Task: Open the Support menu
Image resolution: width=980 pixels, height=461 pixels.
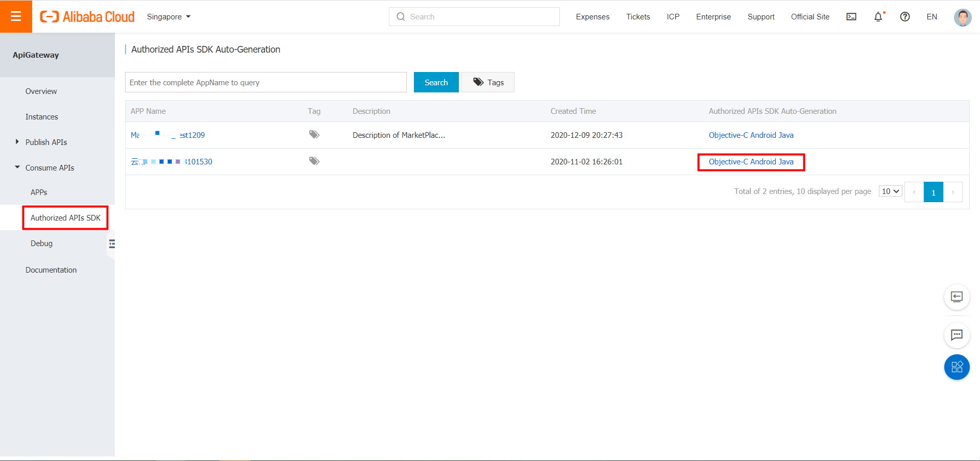Action: pos(761,17)
